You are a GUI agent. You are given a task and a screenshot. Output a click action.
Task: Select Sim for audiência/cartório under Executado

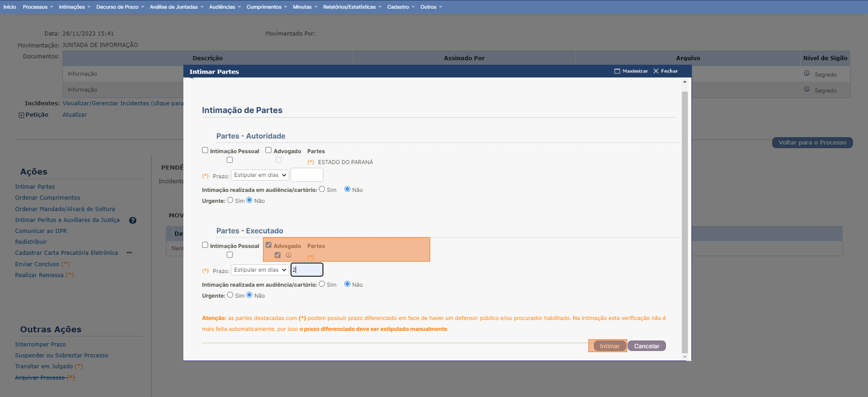tap(322, 284)
